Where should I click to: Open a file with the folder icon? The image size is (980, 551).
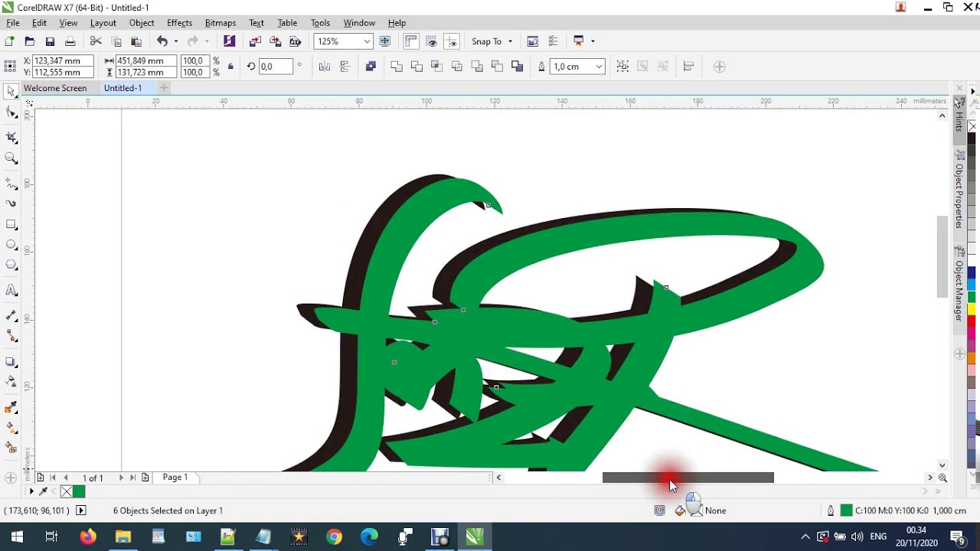[30, 41]
